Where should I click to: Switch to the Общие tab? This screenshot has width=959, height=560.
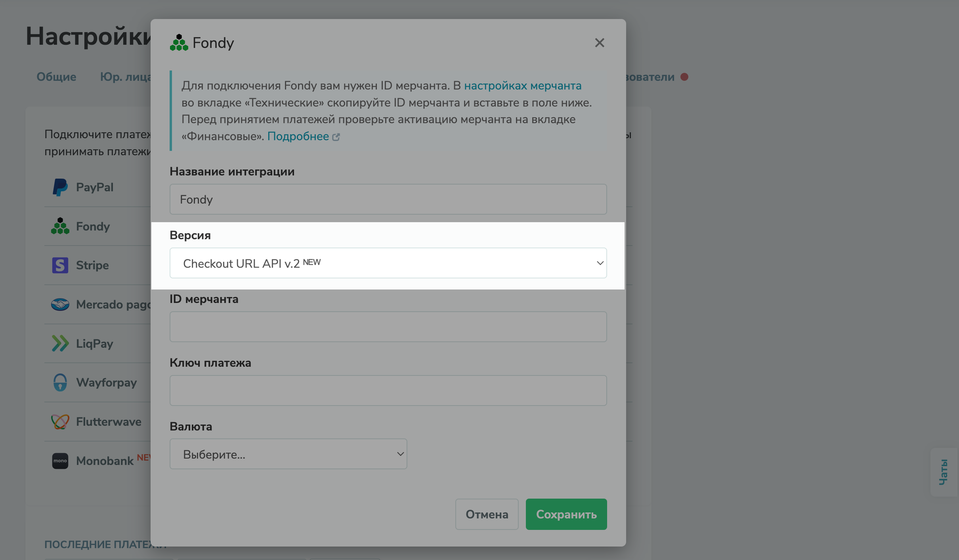pos(56,77)
